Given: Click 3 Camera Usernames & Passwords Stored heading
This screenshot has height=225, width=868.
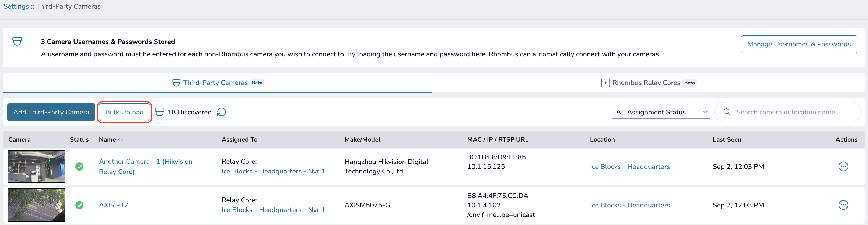Looking at the screenshot, I should 108,42.
